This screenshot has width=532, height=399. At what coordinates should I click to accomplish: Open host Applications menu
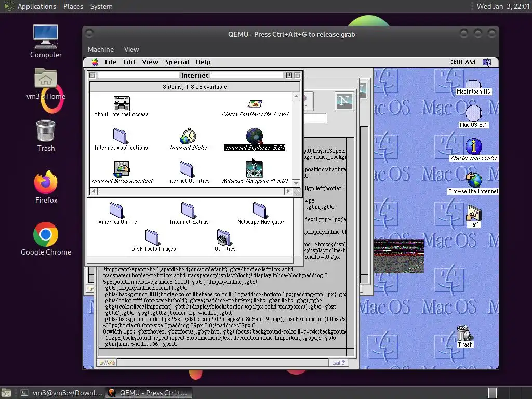[x=37, y=6]
